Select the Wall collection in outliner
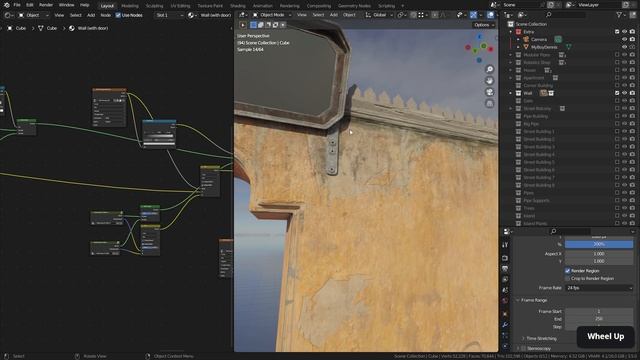This screenshot has width=640, height=360. [528, 93]
